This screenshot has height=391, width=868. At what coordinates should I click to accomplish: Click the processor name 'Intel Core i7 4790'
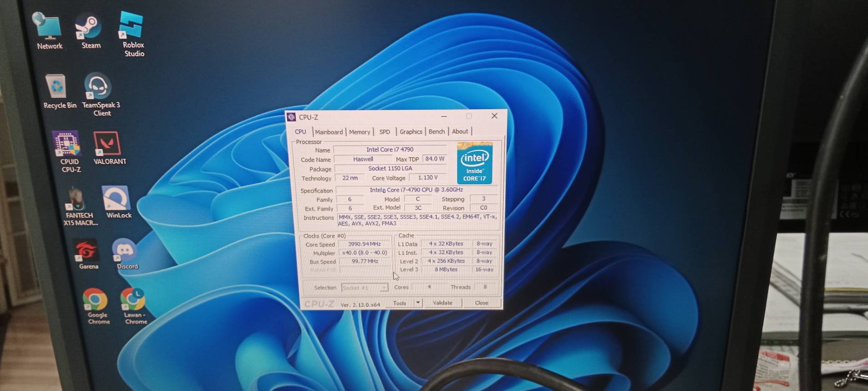click(390, 149)
